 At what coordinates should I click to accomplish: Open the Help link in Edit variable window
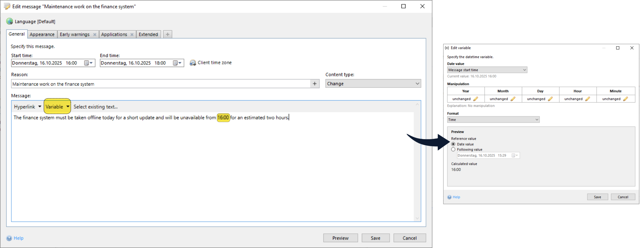pos(456,197)
